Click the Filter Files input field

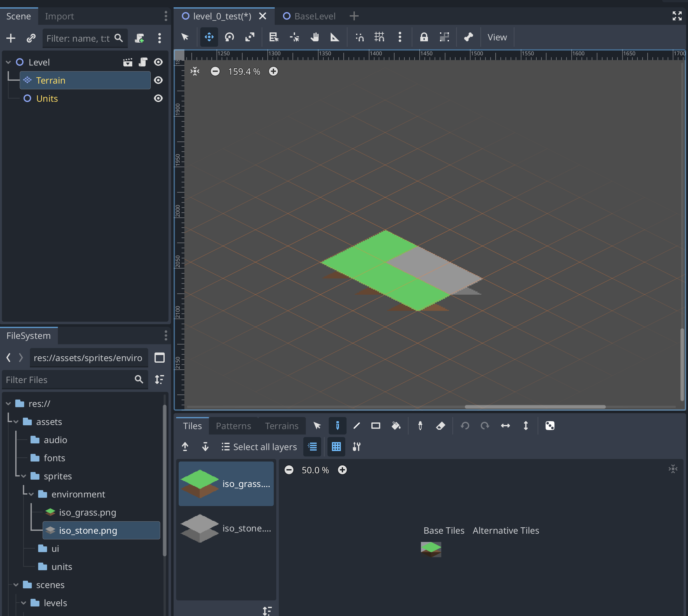[68, 380]
